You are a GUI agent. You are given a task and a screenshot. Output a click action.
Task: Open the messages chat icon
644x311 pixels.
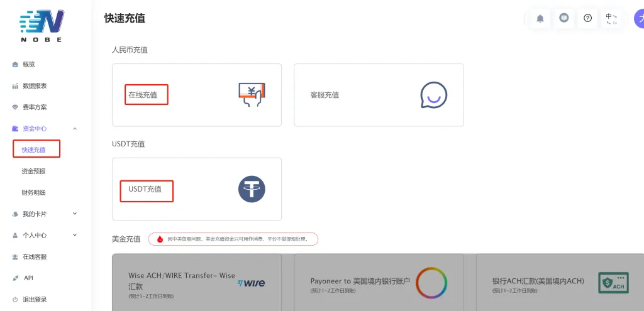pos(564,18)
